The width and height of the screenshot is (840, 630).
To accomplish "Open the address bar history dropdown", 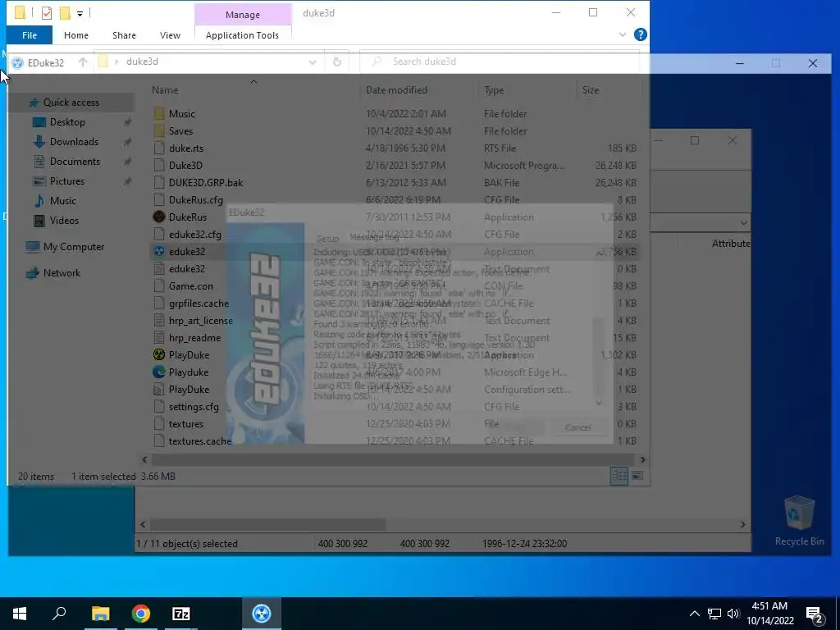I will click(x=313, y=62).
